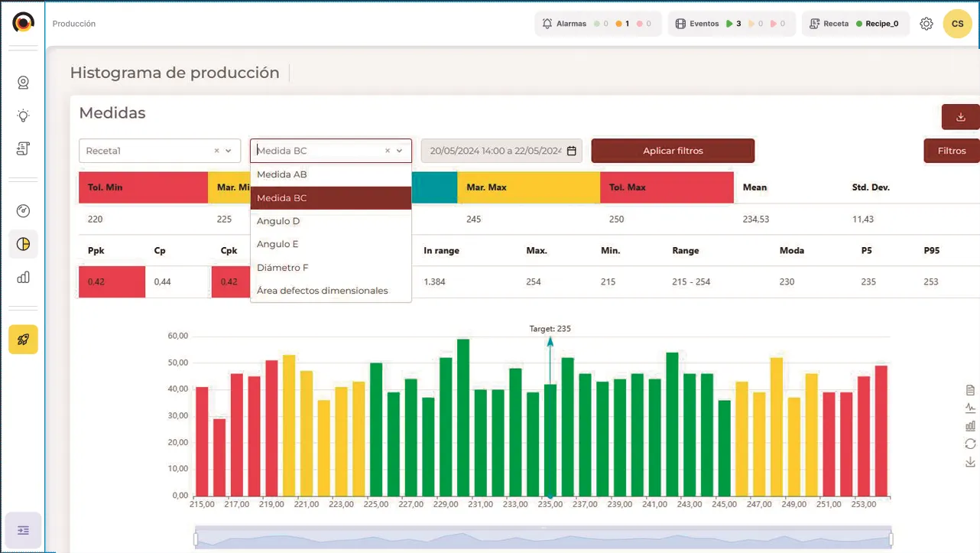Click the Moda value 230
This screenshot has width=980, height=553.
787,282
